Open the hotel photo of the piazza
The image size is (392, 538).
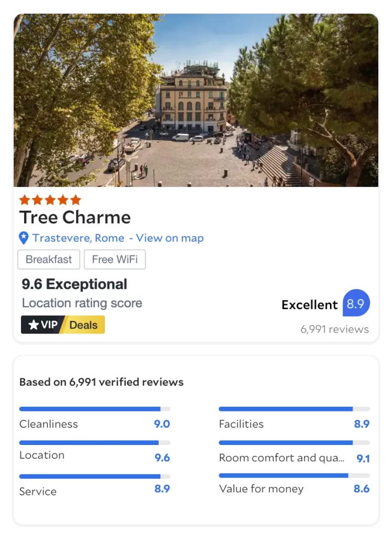click(x=195, y=100)
